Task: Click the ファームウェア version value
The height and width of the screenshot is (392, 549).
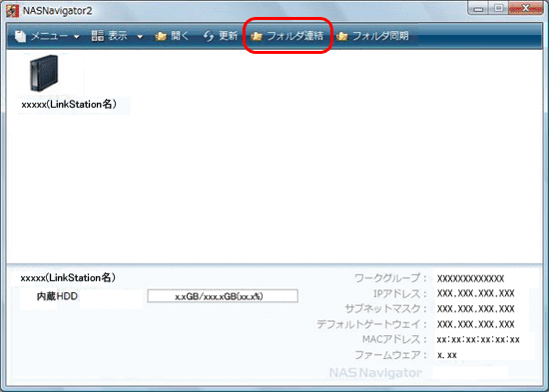Action: click(x=447, y=355)
